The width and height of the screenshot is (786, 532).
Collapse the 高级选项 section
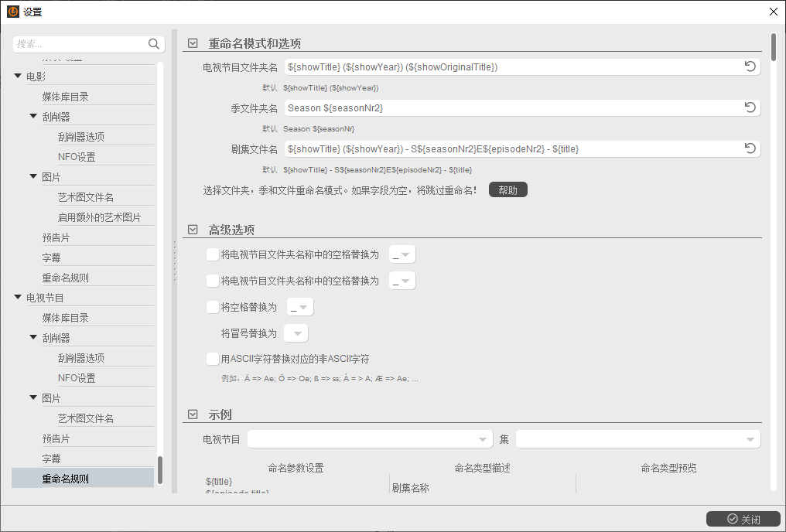(193, 230)
